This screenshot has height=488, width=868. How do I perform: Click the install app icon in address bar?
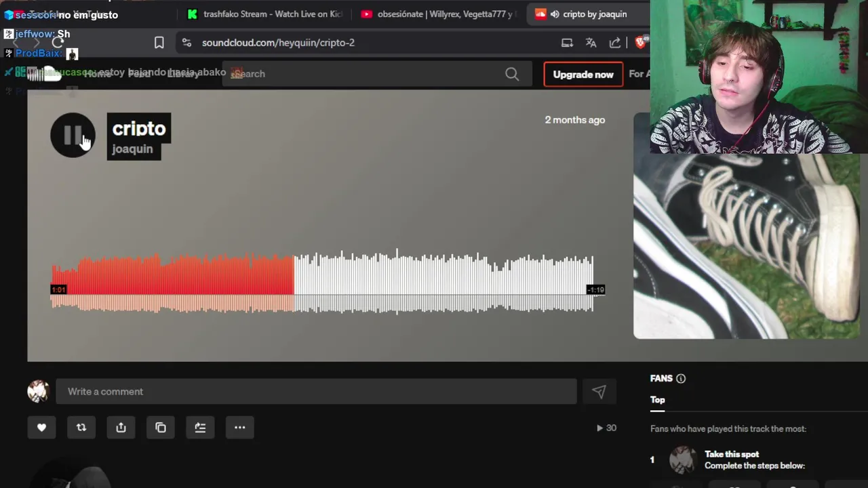(x=567, y=43)
